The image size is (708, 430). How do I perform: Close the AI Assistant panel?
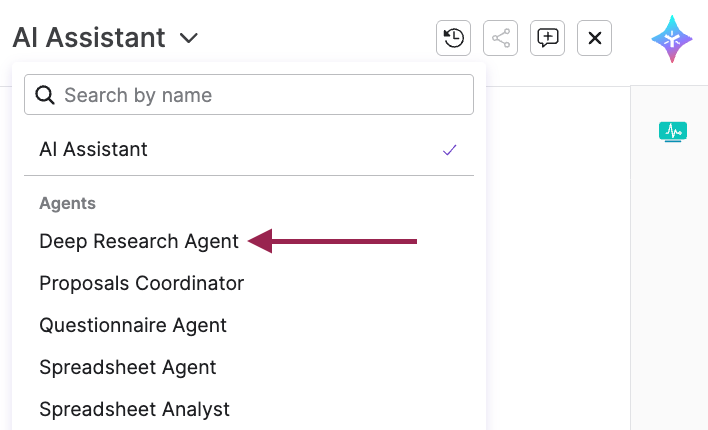coord(595,38)
